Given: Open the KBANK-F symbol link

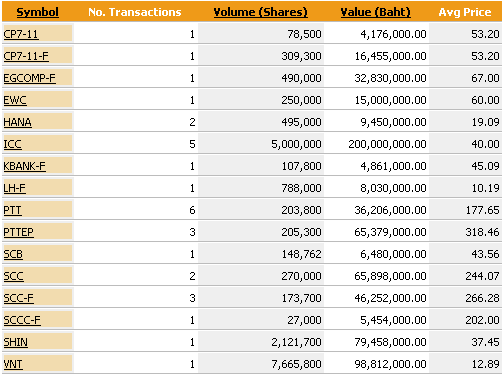Looking at the screenshot, I should tap(25, 166).
